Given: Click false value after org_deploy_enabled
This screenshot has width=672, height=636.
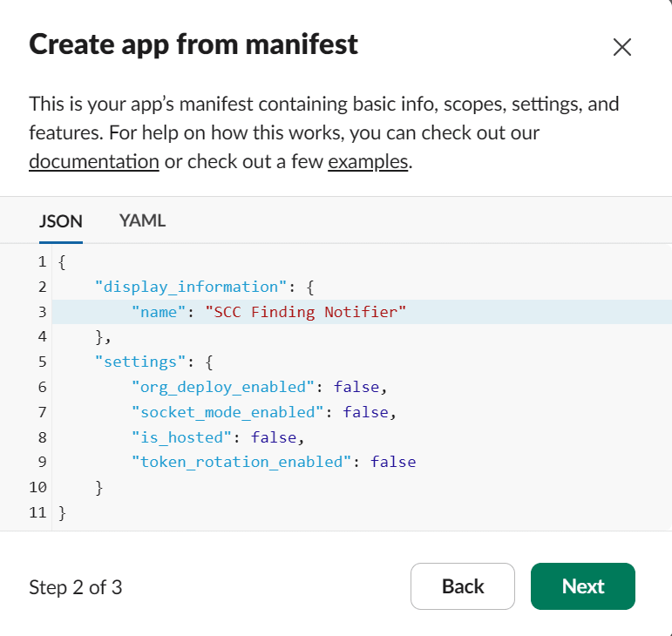Looking at the screenshot, I should [356, 387].
